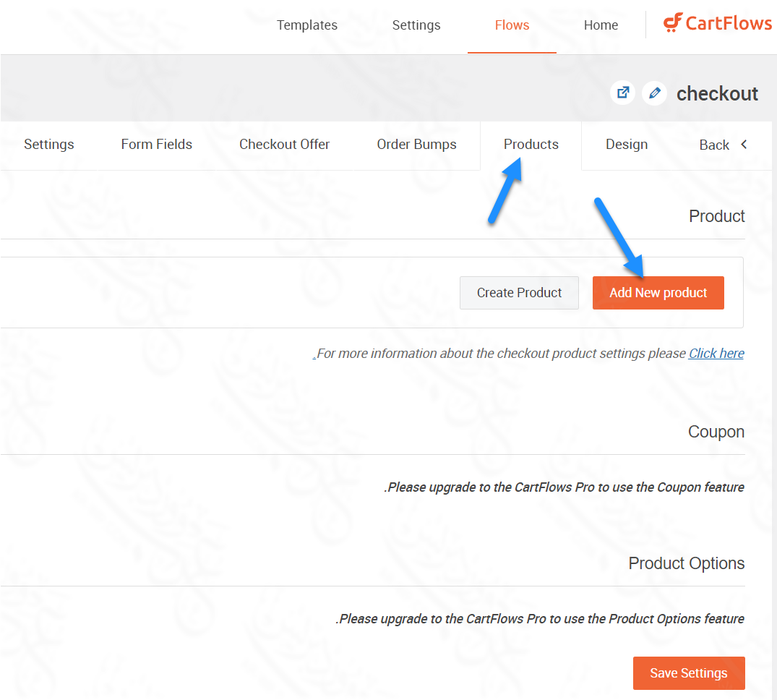Open the Order Bumps tab
Viewport: 777px width, 700px height.
point(416,145)
